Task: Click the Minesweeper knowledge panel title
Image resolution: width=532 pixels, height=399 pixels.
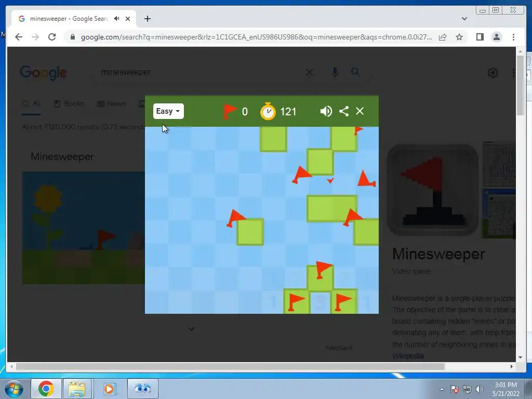Action: [x=438, y=254]
